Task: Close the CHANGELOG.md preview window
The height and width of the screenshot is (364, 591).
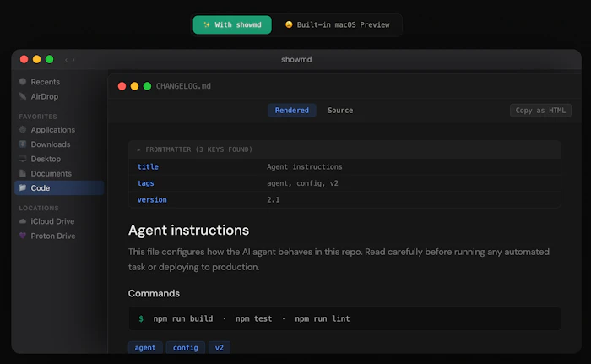Action: [122, 86]
